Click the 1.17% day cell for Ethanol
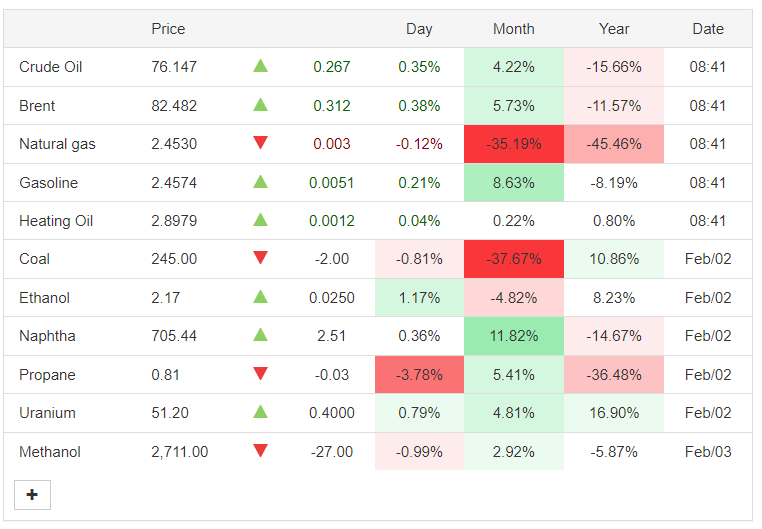Image resolution: width=762 pixels, height=529 pixels. [x=419, y=298]
